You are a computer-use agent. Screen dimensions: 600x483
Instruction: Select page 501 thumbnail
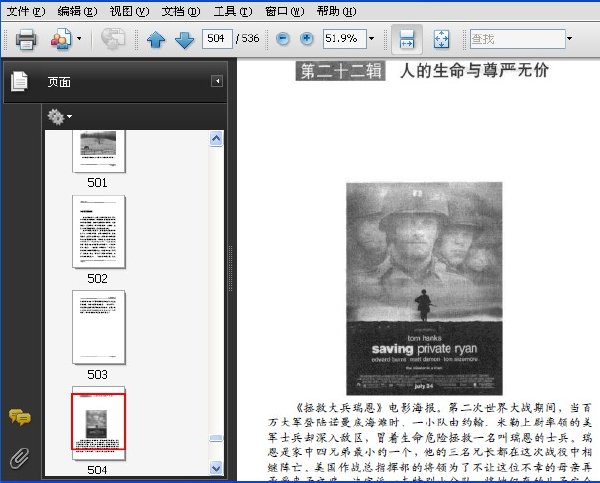click(99, 151)
